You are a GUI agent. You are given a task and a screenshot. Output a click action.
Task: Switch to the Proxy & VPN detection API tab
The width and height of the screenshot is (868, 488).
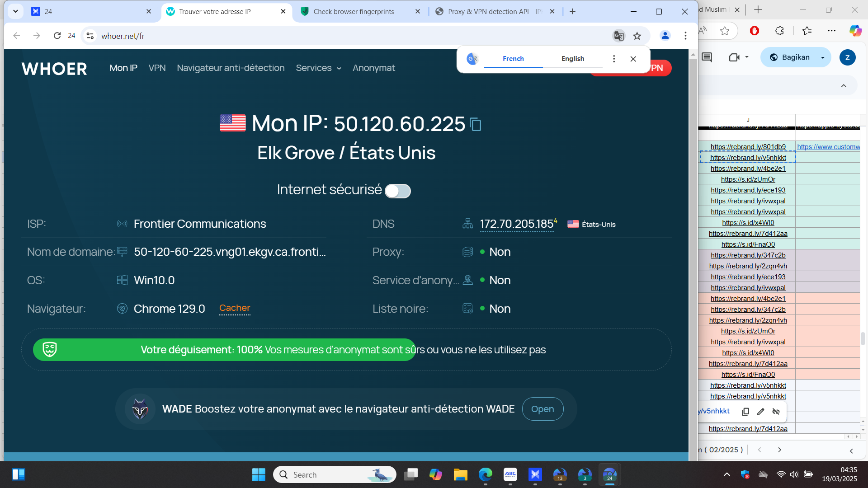click(x=495, y=11)
